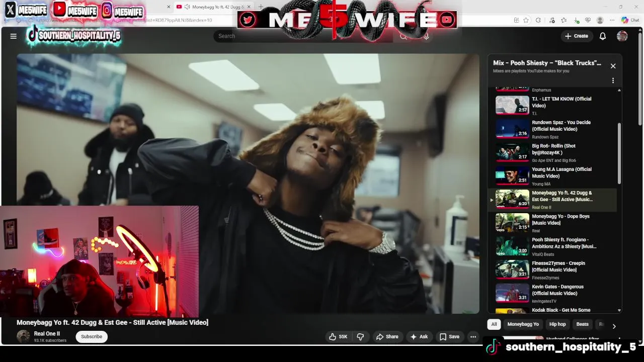Share the Still Active video
This screenshot has width=644, height=362.
(387, 337)
